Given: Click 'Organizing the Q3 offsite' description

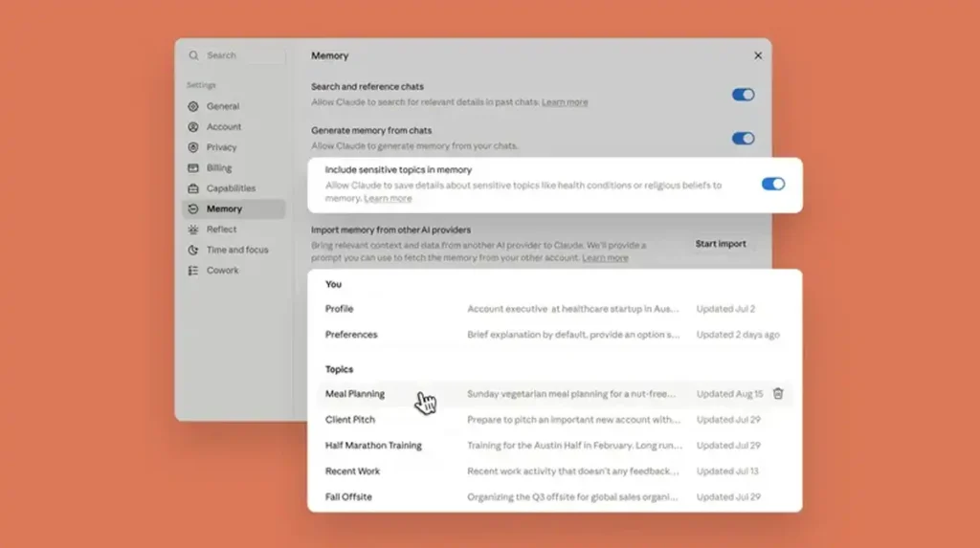Looking at the screenshot, I should 572,497.
